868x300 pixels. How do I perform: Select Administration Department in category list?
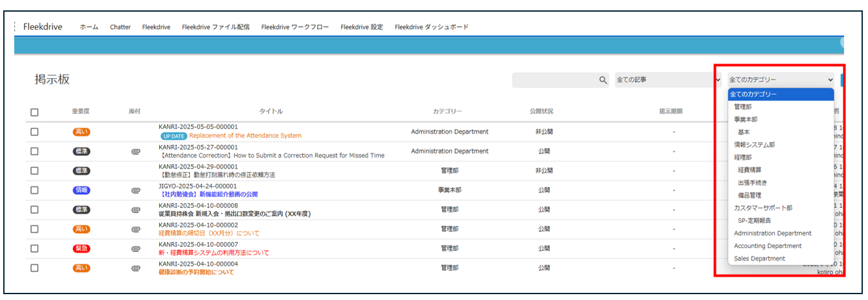tap(781, 233)
